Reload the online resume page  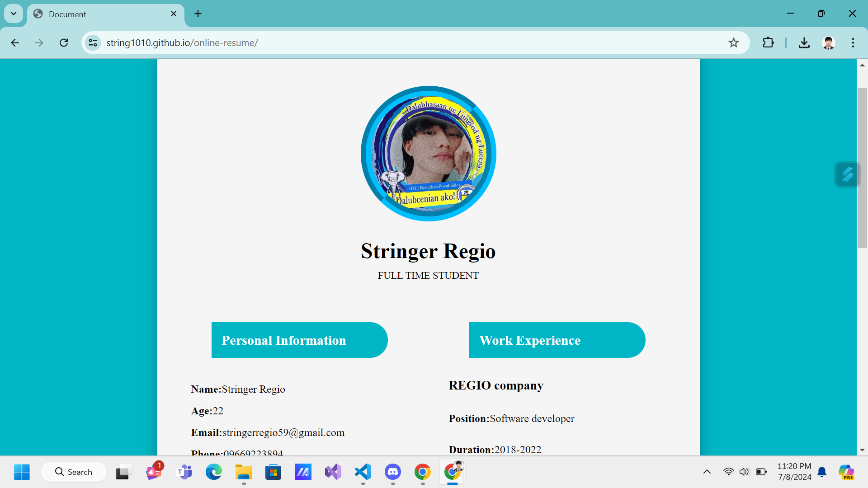pyautogui.click(x=64, y=42)
